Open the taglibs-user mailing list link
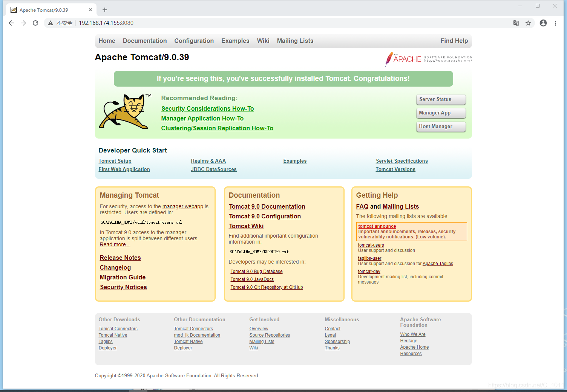This screenshot has width=567, height=392. coord(370,258)
